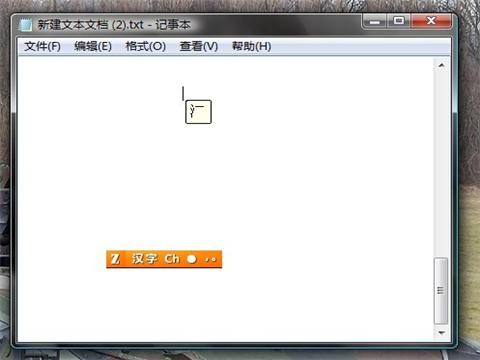Click the IME candidate popup box

(x=198, y=112)
